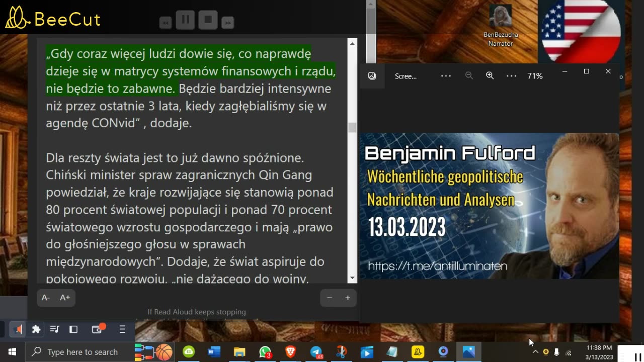
Task: Open Brave browser from the taskbar
Action: coord(290,352)
